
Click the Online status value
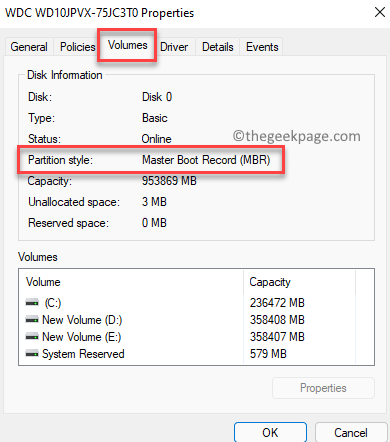(x=156, y=139)
